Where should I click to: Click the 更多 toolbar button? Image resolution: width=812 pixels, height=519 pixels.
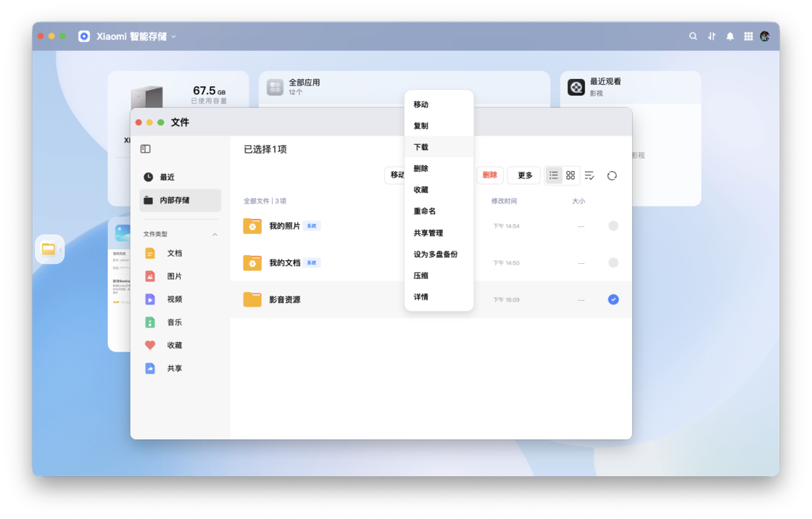pos(525,175)
